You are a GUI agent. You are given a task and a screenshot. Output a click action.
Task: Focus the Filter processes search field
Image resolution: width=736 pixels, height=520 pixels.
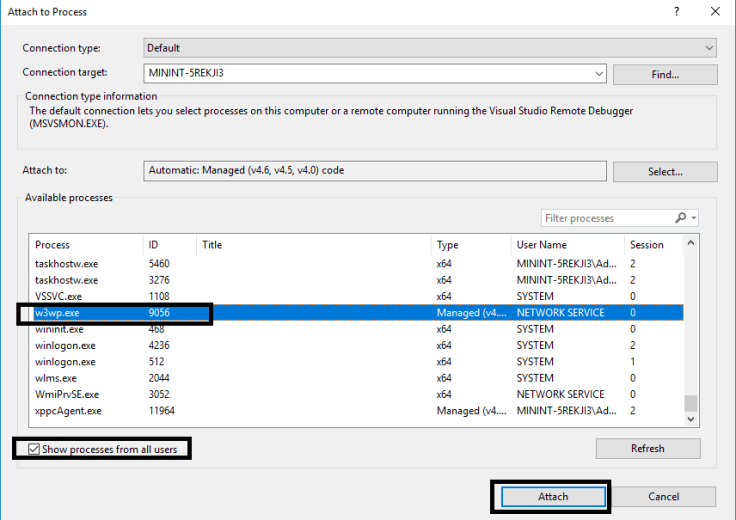coord(606,218)
